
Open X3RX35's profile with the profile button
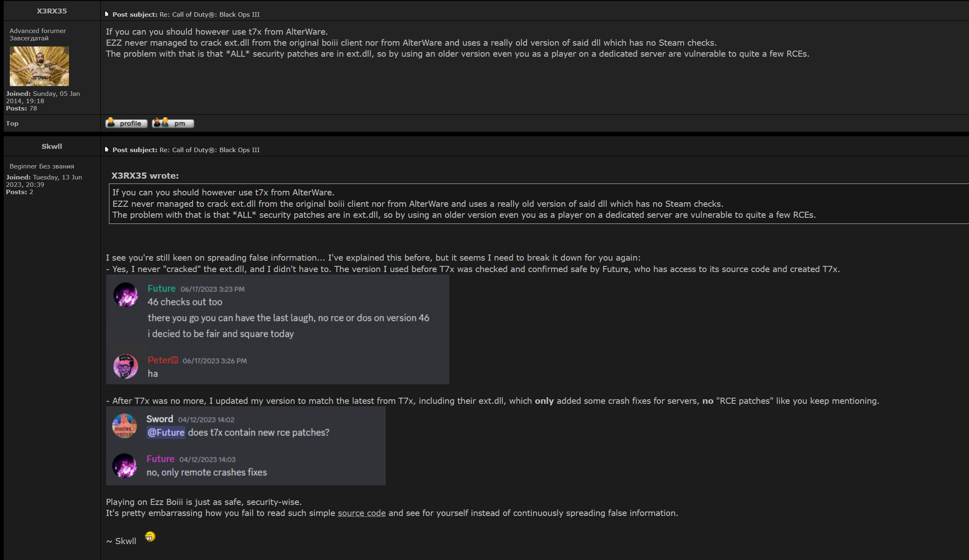(x=126, y=123)
